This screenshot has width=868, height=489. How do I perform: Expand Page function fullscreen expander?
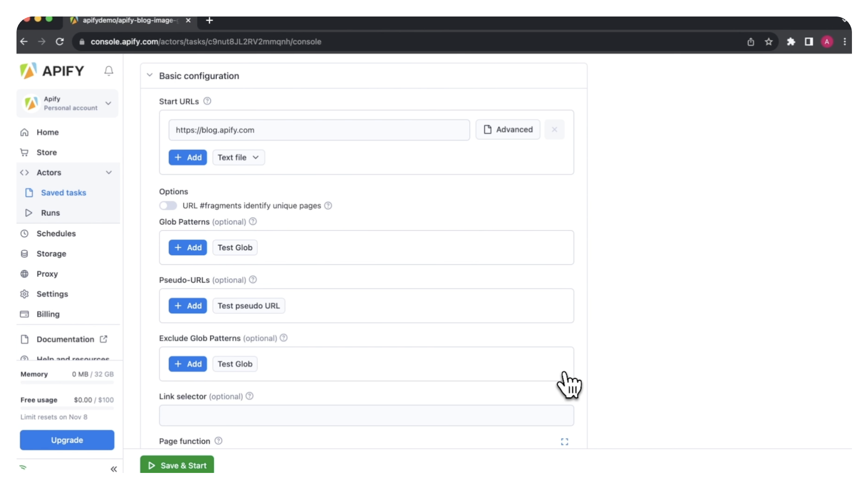565,441
